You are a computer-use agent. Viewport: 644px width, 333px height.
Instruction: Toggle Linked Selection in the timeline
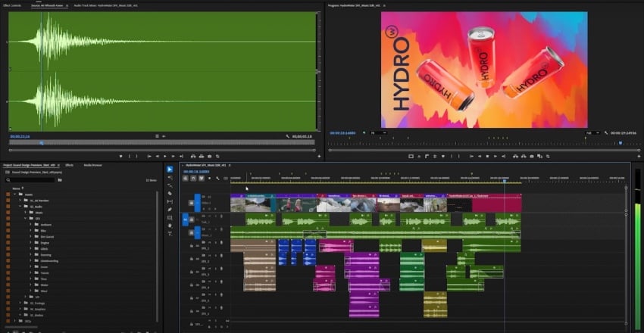tap(202, 179)
